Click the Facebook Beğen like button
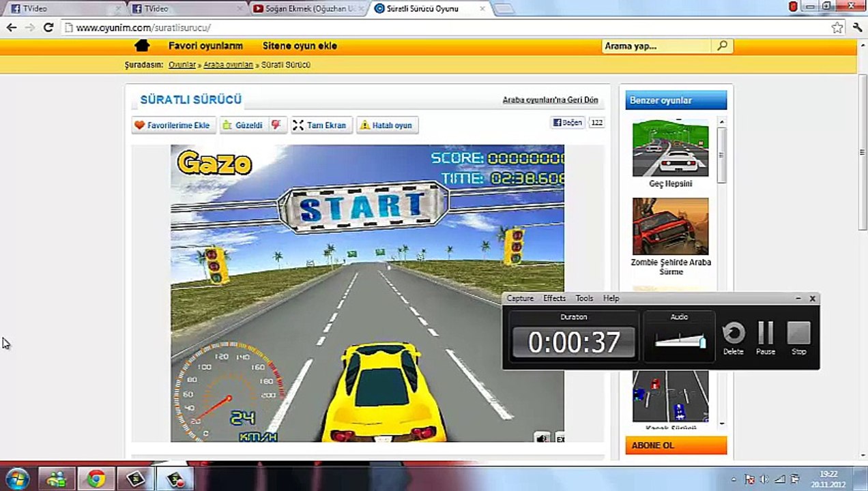The height and width of the screenshot is (491, 868). tap(568, 123)
